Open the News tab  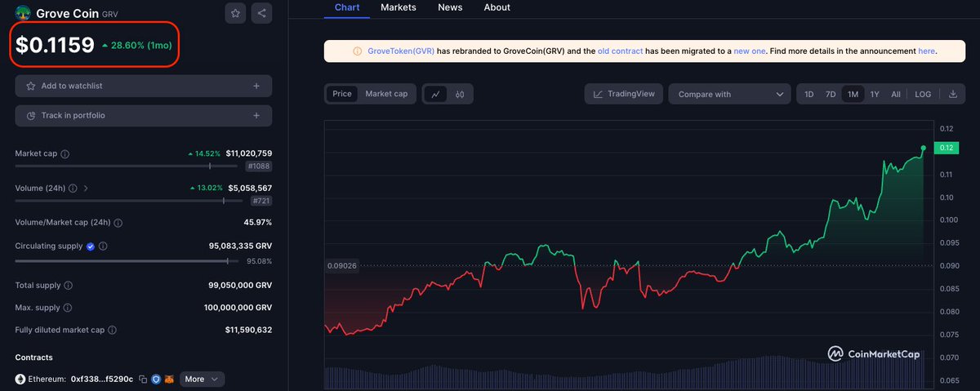click(x=450, y=7)
